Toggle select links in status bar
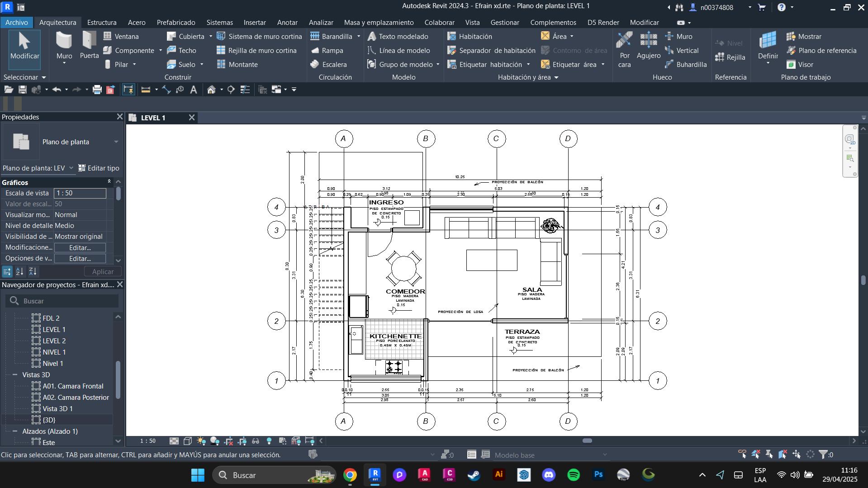The width and height of the screenshot is (868, 488). (742, 454)
